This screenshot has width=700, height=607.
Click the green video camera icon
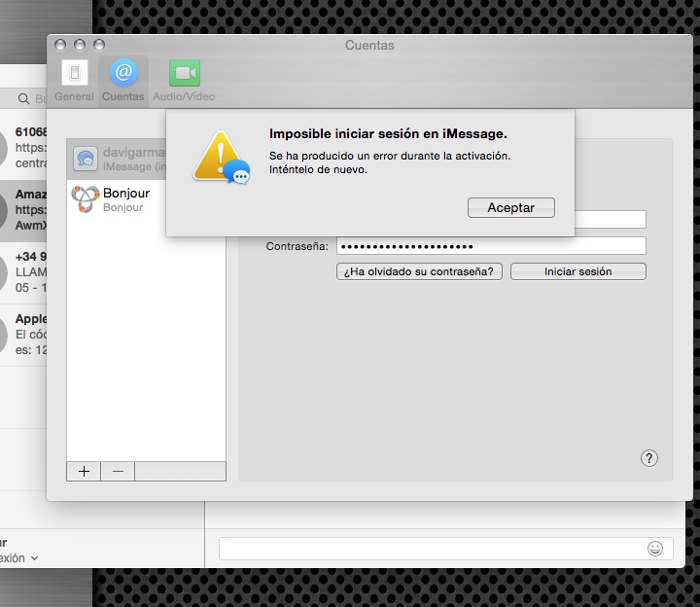click(185, 73)
